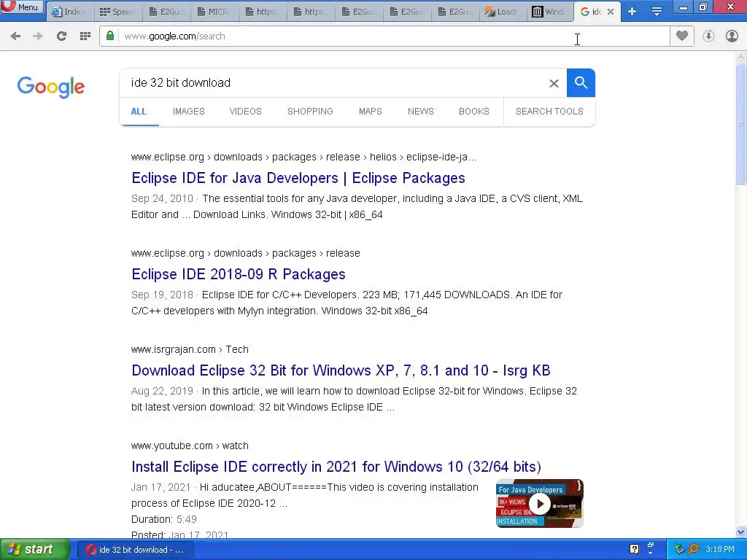Restore down the Opera browser window
747x560 pixels.
pos(703,7)
